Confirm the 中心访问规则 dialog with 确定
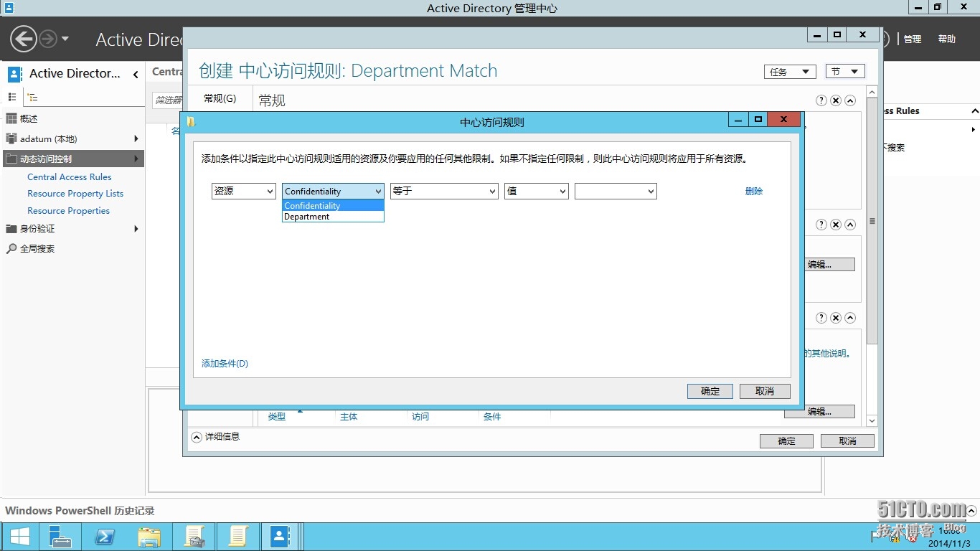Screen dimensions: 980x551 point(710,391)
